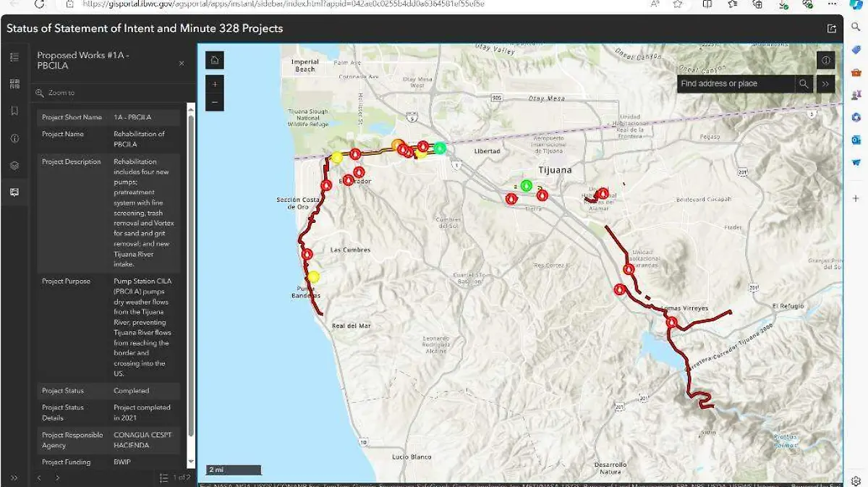Zoom in on the map with plus button
Viewport: 868px width, 487px height.
point(215,85)
